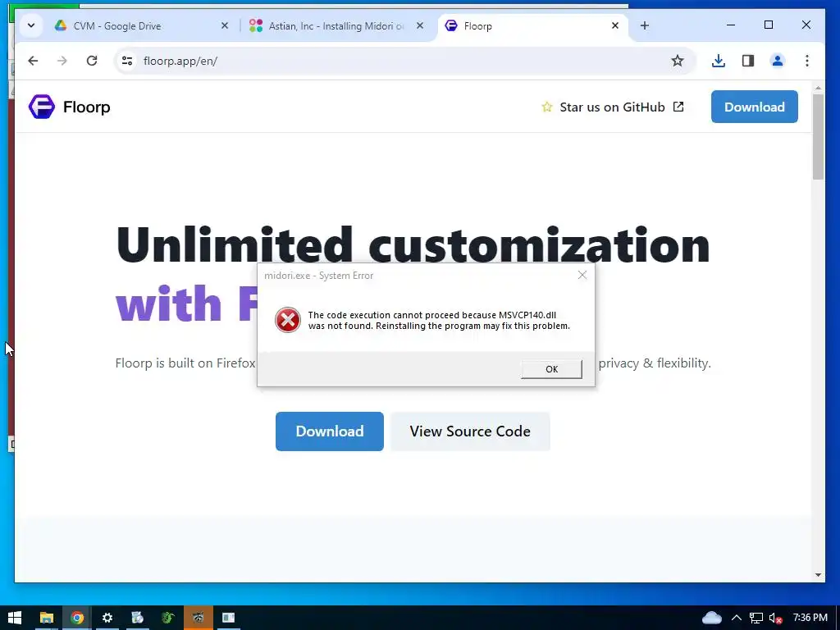Click the muted volume tray icon
This screenshot has width=840, height=630.
(775, 618)
